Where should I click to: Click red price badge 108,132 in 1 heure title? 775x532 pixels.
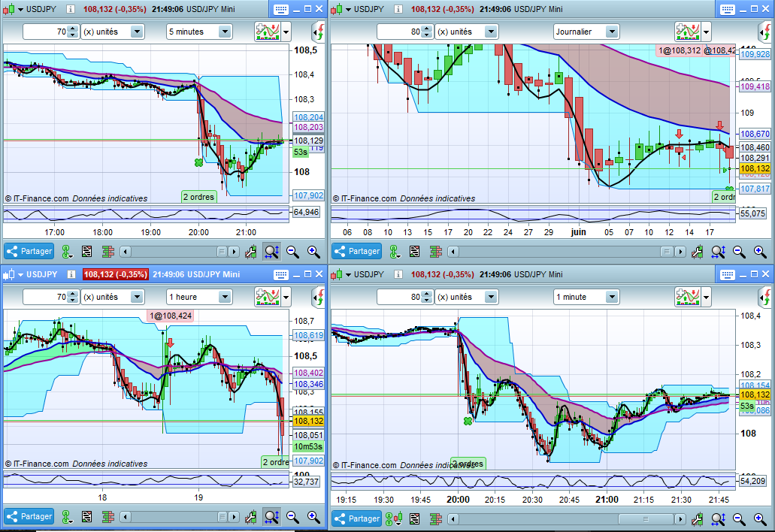[x=115, y=275]
